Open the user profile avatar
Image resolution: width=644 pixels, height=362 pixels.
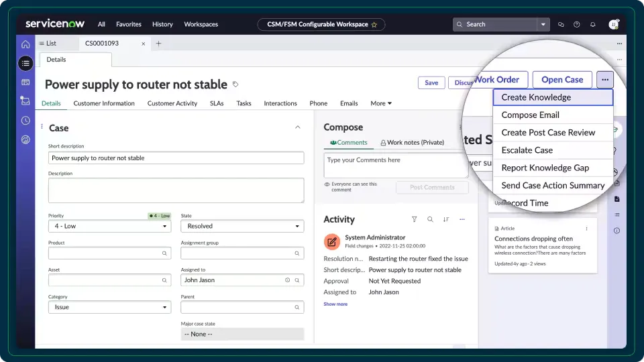[x=614, y=24]
